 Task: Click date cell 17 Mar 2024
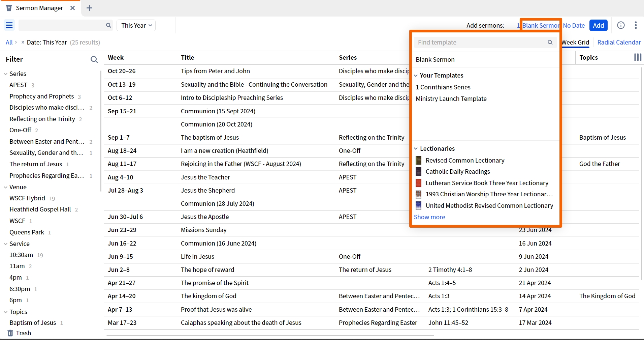[x=535, y=323]
